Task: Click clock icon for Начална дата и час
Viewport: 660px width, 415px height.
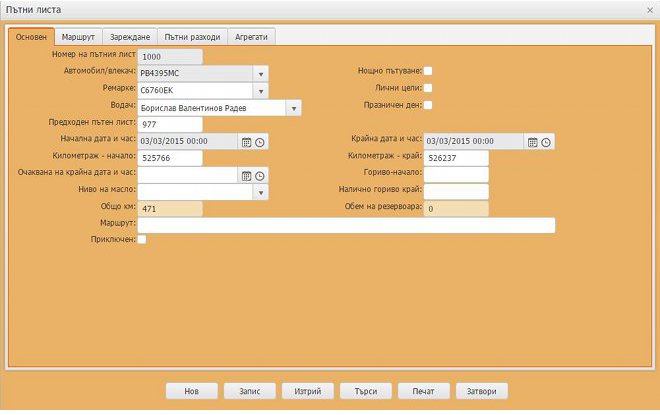Action: tap(260, 142)
